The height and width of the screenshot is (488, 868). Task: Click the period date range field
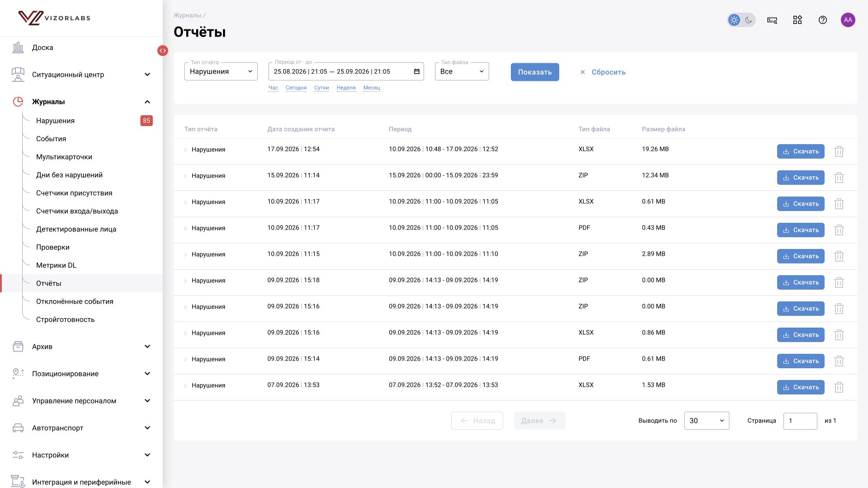tap(346, 71)
